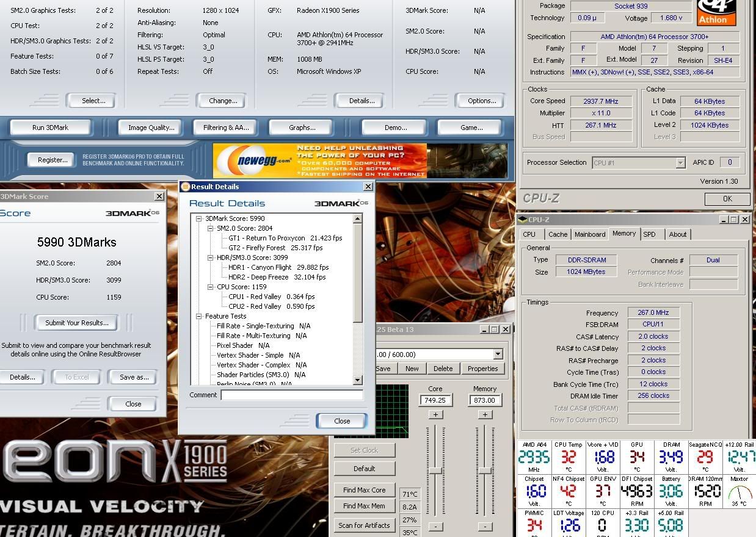Click the Memory clock slider handle

click(x=485, y=470)
